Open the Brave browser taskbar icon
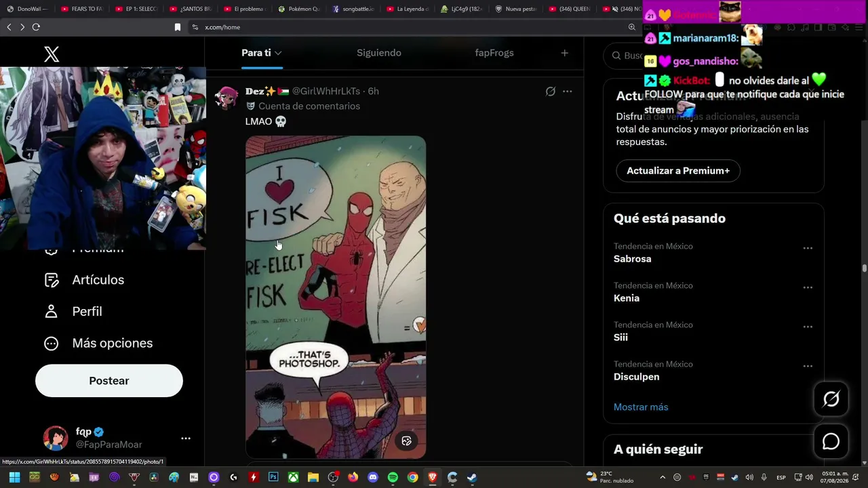Screen dimensions: 868x488 [433, 477]
